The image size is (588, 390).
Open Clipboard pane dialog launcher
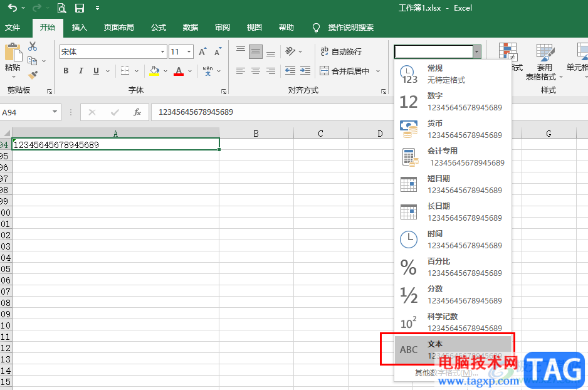50,91
